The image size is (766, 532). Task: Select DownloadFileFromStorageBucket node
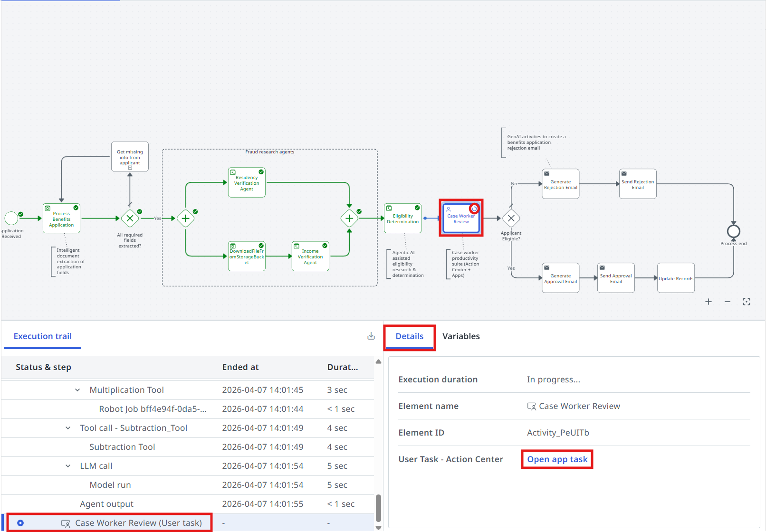pos(247,256)
